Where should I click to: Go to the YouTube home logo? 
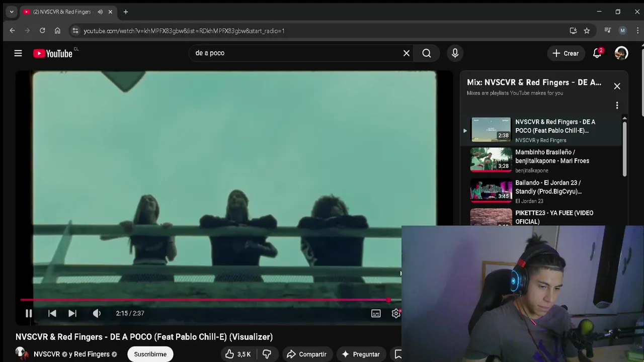(53, 53)
